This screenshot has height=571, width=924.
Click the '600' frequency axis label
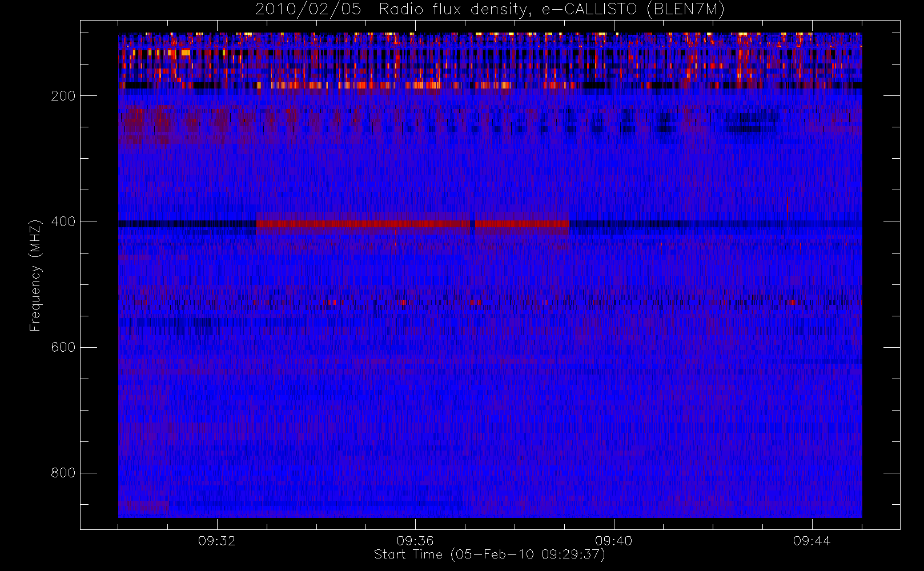63,347
